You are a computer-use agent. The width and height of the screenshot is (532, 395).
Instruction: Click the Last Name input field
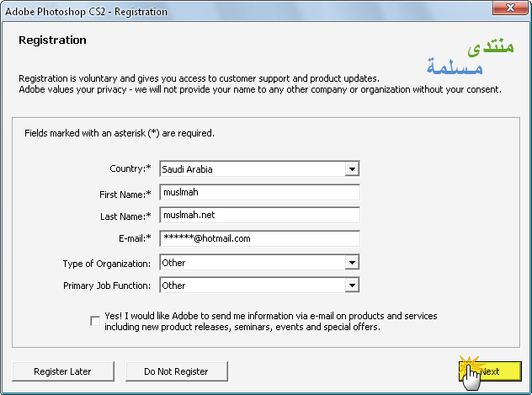259,215
